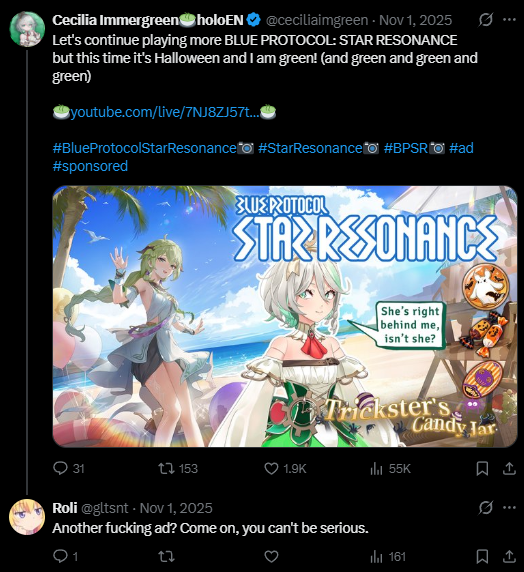Open Grok icon on Roli's reply
The height and width of the screenshot is (572, 524).
point(485,507)
